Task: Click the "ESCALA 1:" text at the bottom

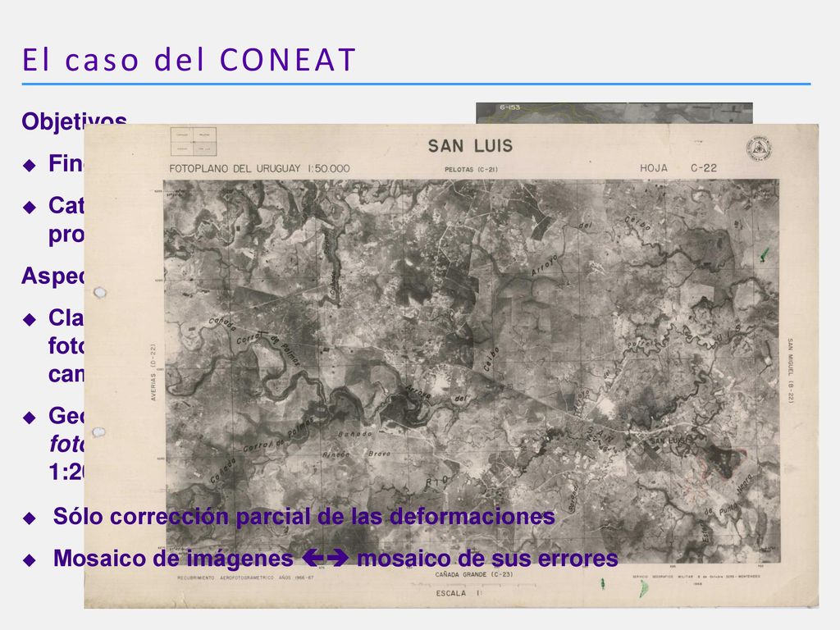Action: coord(459,593)
